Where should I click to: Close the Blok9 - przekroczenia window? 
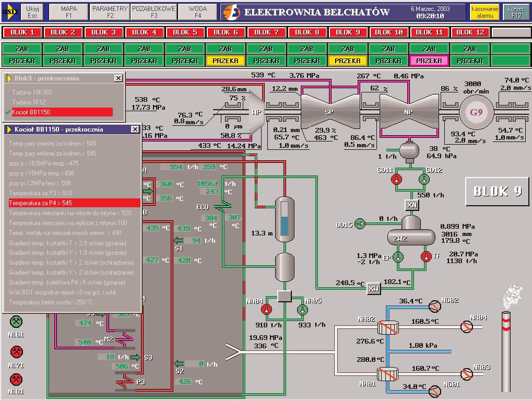118,78
